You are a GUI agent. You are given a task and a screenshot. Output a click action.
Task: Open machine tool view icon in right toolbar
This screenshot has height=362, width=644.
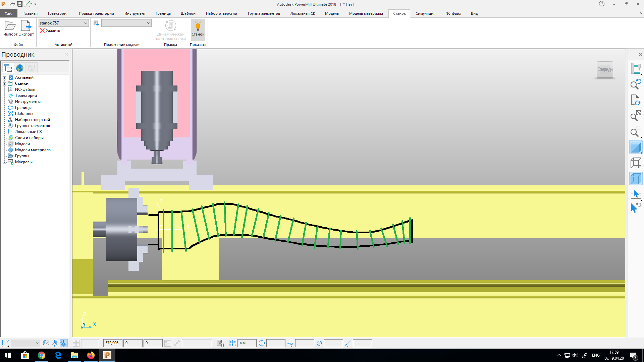click(x=636, y=68)
